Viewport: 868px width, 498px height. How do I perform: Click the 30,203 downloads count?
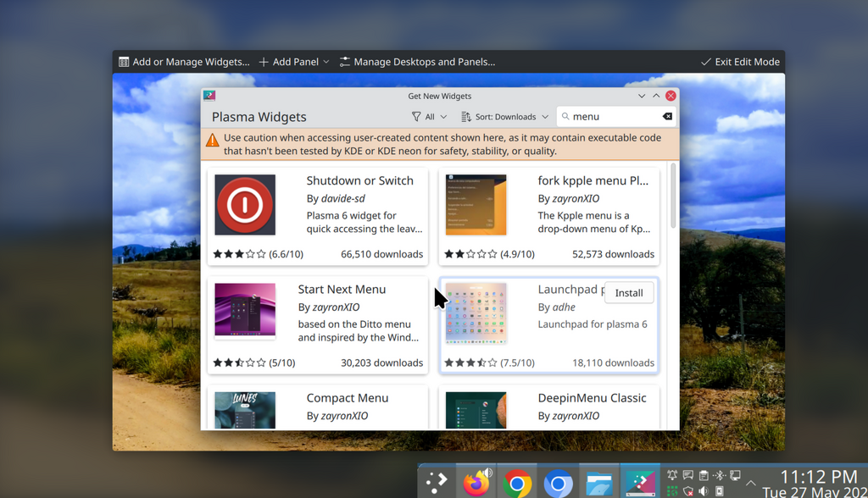382,363
